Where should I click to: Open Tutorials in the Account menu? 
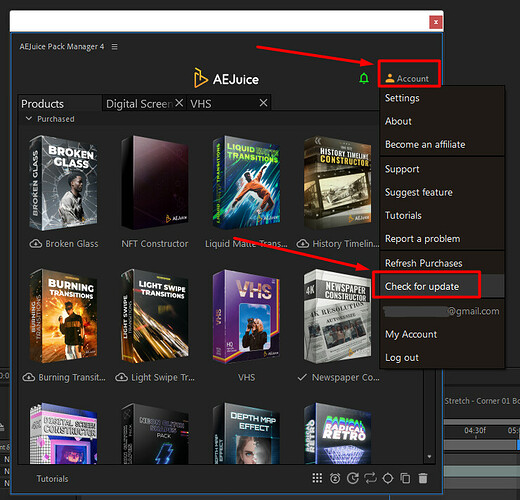point(442,216)
